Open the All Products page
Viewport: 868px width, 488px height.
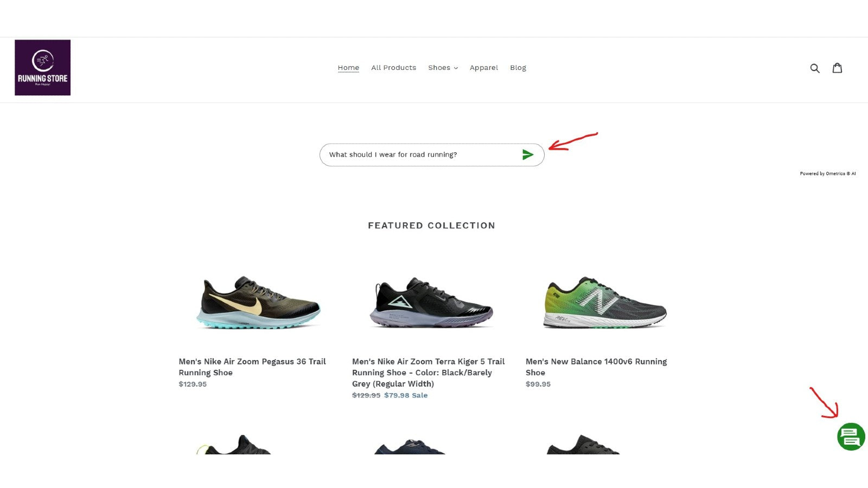pyautogui.click(x=393, y=68)
